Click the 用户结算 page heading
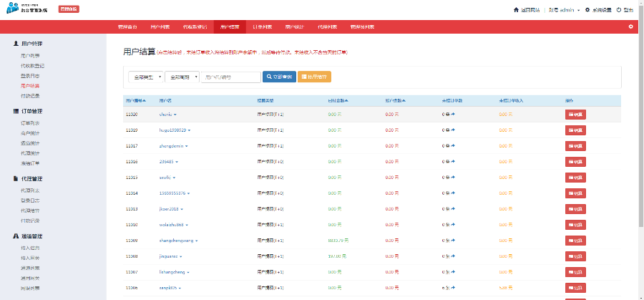The image size is (644, 300). tap(140, 52)
